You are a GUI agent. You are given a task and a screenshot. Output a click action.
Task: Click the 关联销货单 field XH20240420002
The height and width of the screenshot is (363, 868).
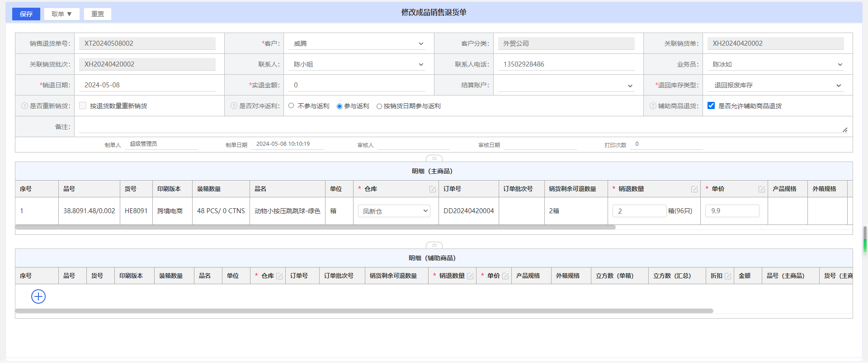[776, 43]
